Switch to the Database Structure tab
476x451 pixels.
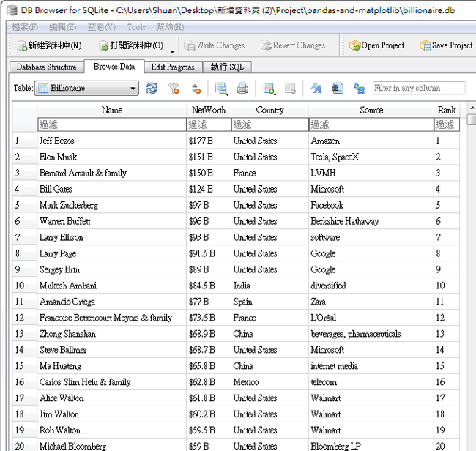46,67
